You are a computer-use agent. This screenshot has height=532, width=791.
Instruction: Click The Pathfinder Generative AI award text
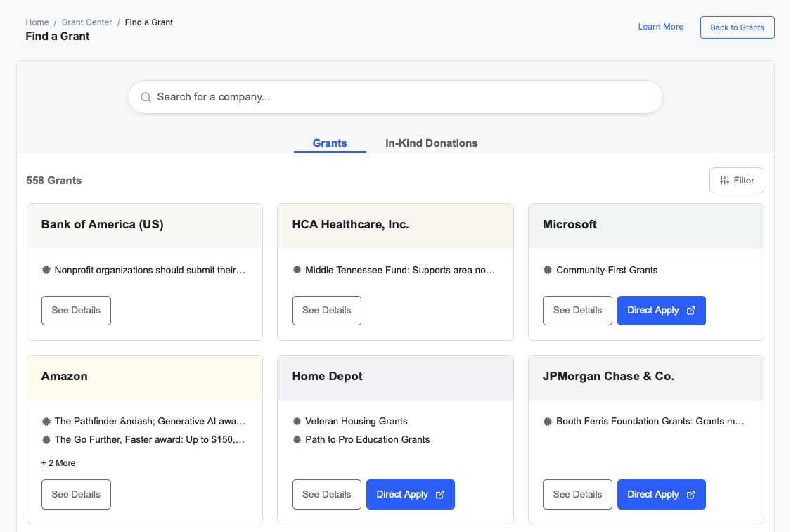tap(150, 422)
